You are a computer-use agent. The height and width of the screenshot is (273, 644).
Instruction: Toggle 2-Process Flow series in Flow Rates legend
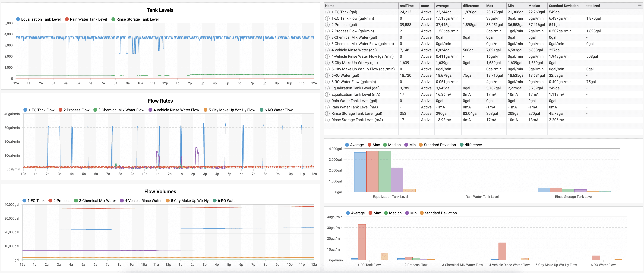click(x=74, y=110)
